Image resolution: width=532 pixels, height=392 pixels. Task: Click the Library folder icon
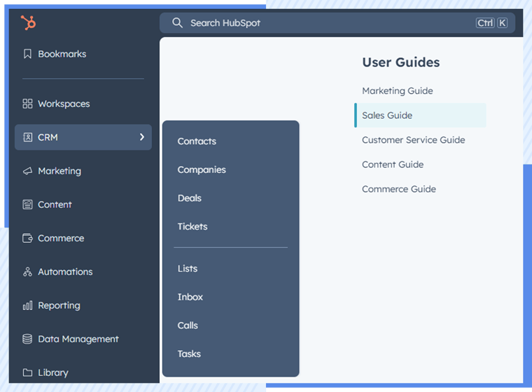click(27, 372)
